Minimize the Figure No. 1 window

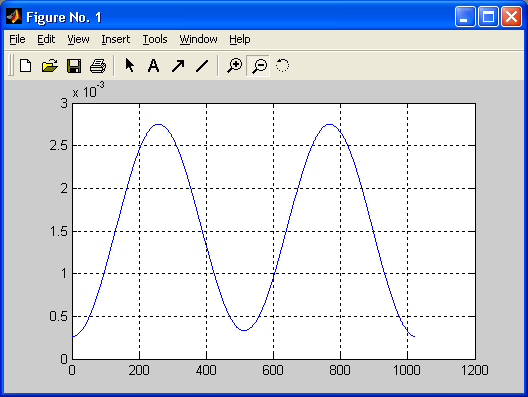465,16
